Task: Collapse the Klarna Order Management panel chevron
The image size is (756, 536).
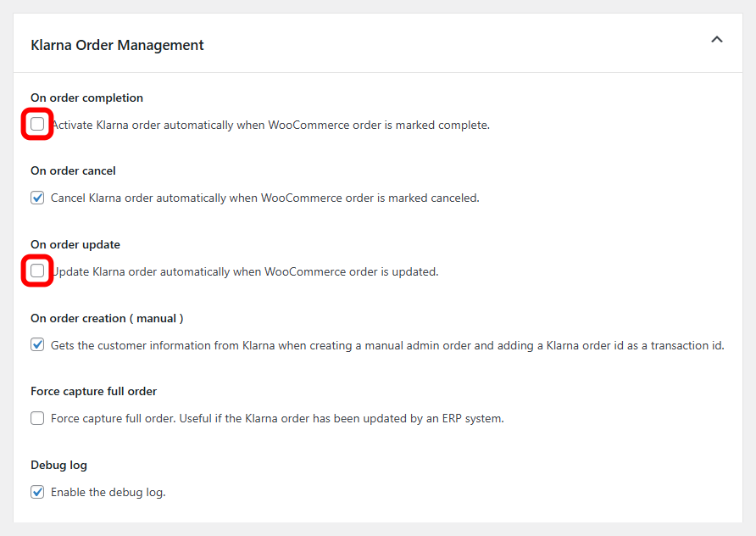Action: pos(717,40)
